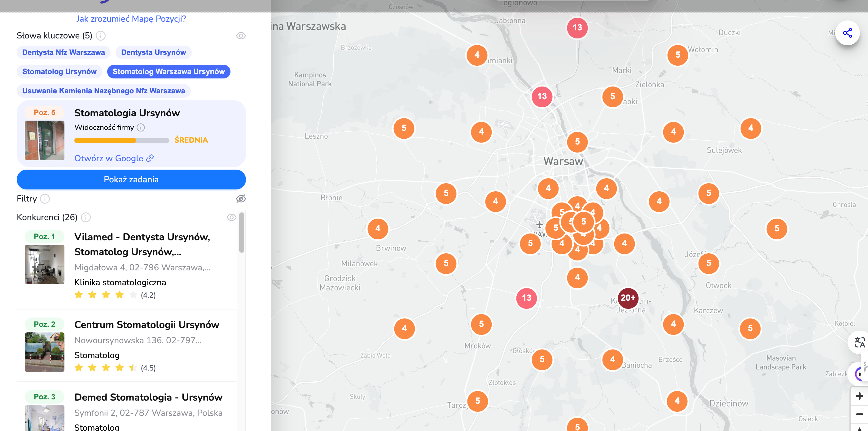This screenshot has height=431, width=868.
Task: Click info icon next to Konkurenci
Action: [x=86, y=217]
